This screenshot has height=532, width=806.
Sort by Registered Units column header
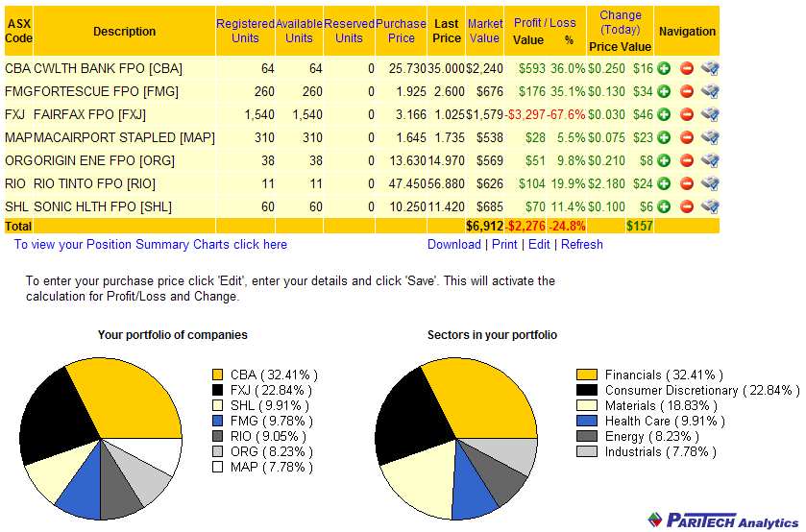245,31
